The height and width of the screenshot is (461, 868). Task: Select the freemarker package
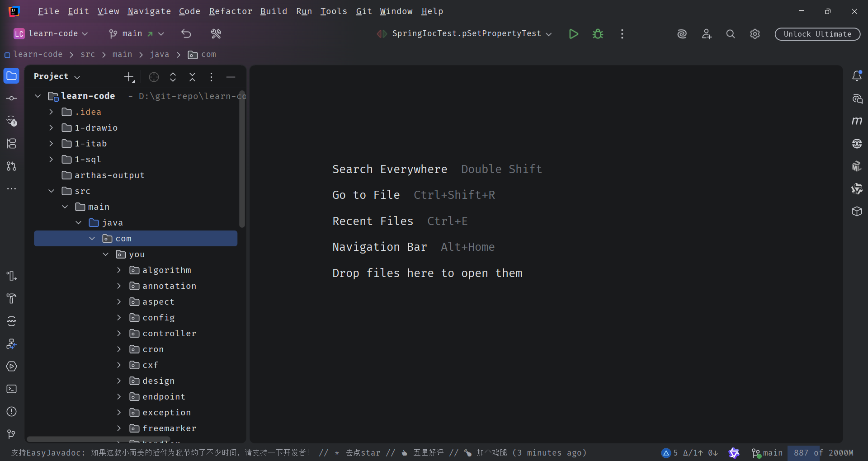[x=136, y=428]
